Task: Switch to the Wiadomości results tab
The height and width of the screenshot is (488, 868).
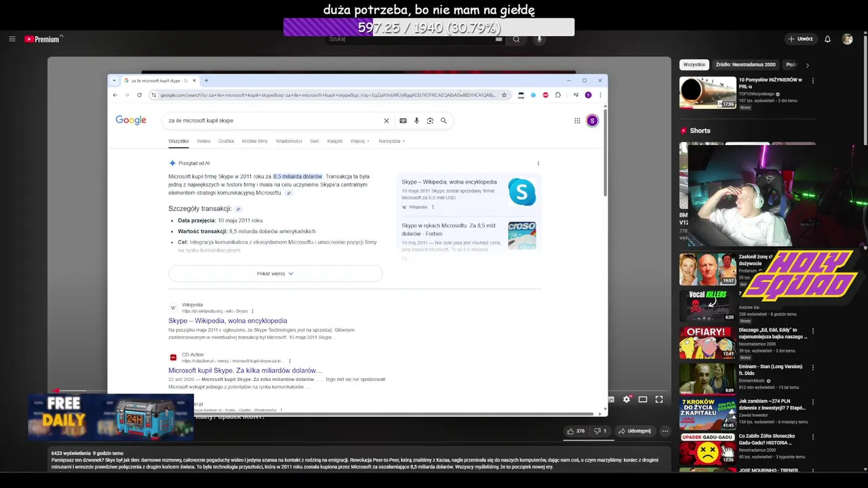Action: click(289, 141)
